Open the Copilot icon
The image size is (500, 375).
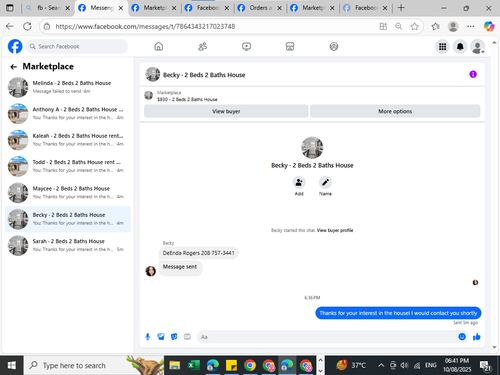[489, 26]
